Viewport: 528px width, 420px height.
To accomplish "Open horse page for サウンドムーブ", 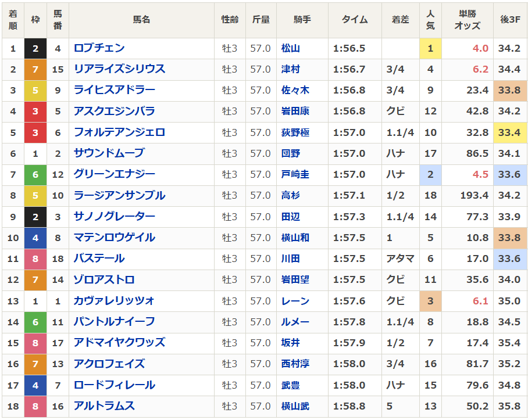I will click(109, 153).
